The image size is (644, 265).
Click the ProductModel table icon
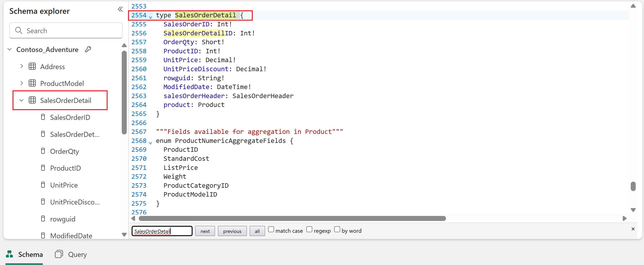coord(32,83)
